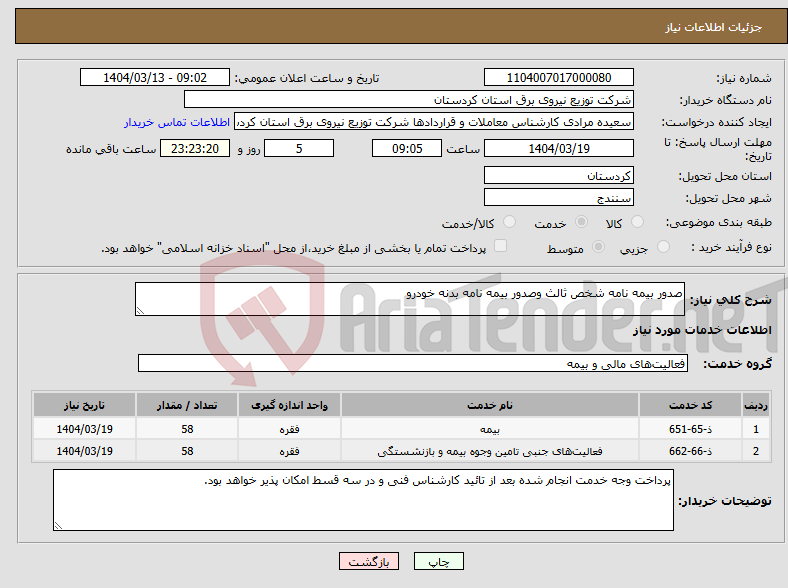Click the announcement date field 1404/03/13 - 09:02
This screenshot has height=588, width=788.
tap(155, 77)
